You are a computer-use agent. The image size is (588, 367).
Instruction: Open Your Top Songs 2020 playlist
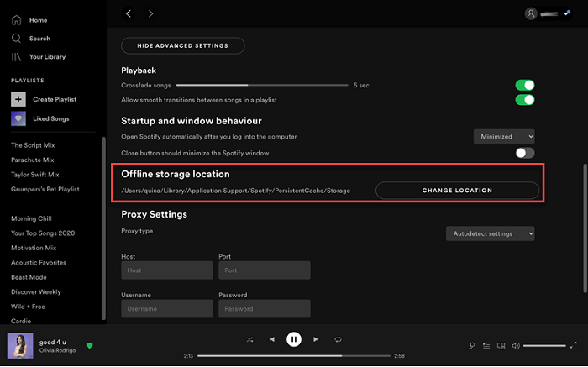coord(43,233)
